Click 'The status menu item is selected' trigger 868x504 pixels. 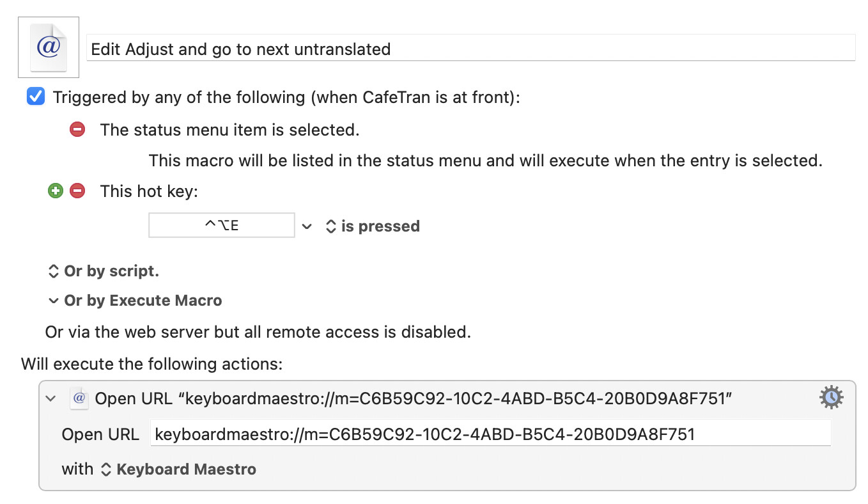tap(230, 130)
